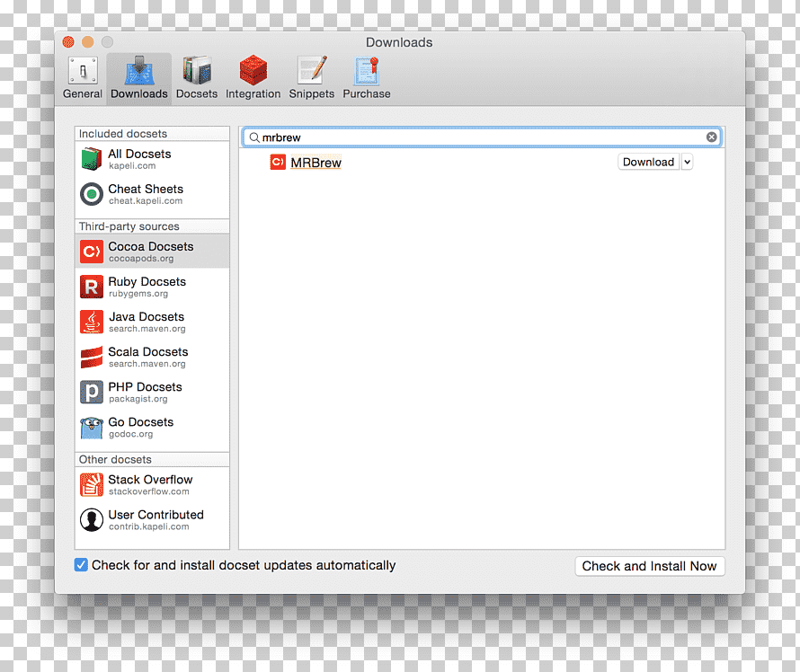
Task: Click the rubygems.org subtitle text
Action: [x=138, y=294]
